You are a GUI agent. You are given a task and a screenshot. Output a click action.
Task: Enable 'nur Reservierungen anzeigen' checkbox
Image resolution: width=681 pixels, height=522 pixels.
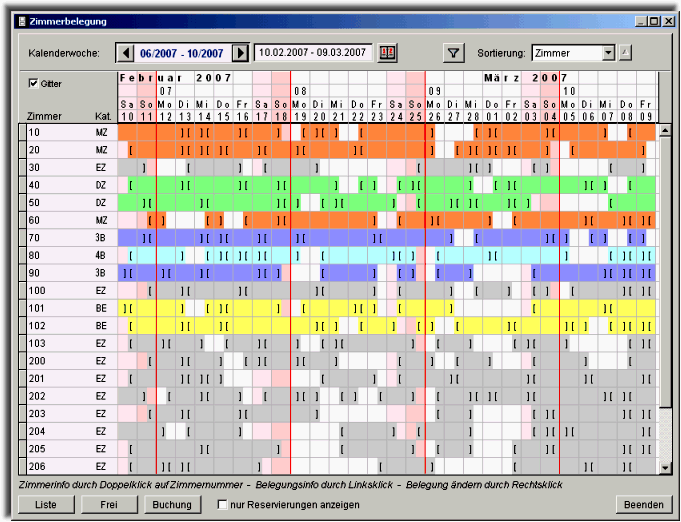click(223, 505)
